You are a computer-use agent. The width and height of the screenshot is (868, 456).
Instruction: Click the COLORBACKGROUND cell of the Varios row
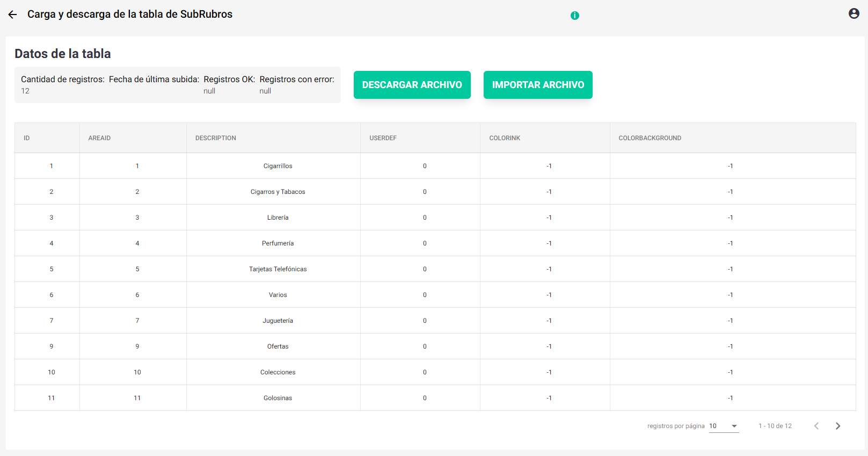pyautogui.click(x=733, y=295)
